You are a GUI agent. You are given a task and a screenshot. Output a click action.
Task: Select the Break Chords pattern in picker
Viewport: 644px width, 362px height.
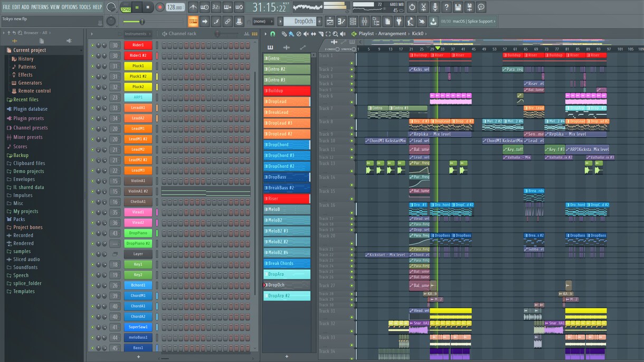[x=287, y=263]
